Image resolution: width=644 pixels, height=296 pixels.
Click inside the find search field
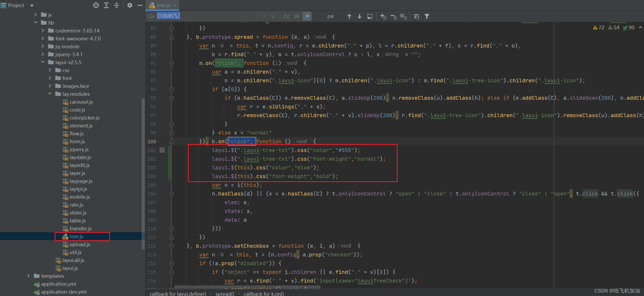211,16
